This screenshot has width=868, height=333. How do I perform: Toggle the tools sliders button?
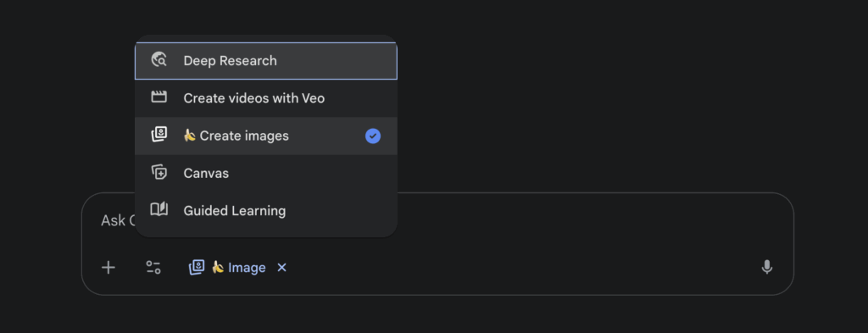(153, 268)
